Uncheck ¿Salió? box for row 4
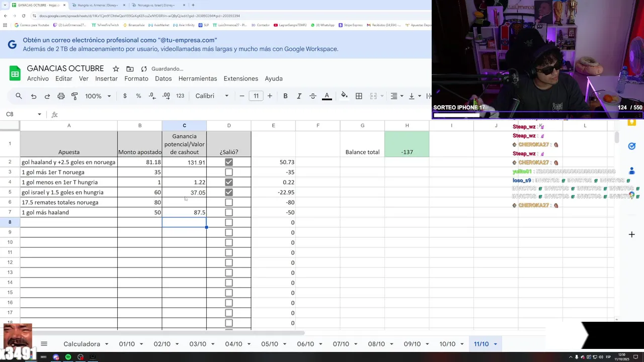Image resolution: width=644 pixels, height=362 pixels. click(229, 182)
